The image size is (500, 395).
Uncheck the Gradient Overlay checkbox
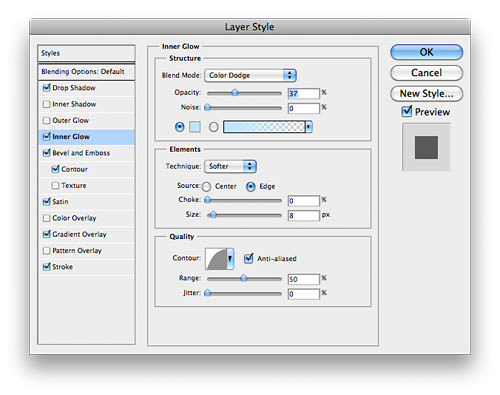(x=47, y=234)
